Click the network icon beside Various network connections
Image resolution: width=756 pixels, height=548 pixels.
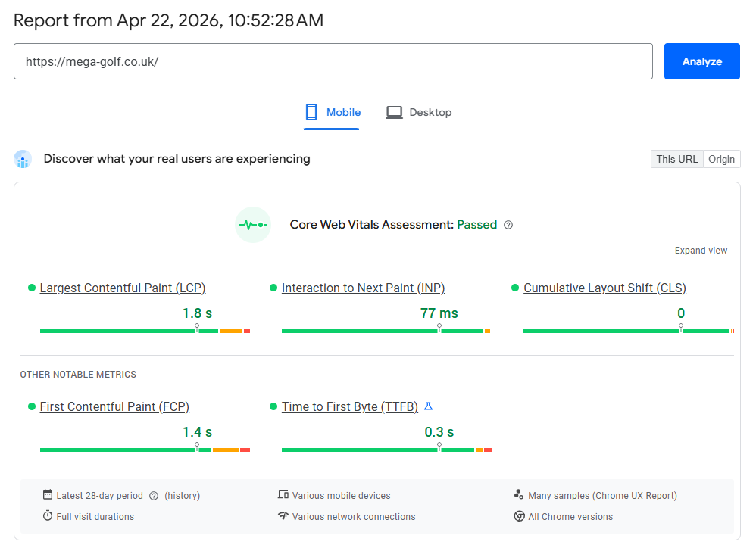click(x=281, y=516)
